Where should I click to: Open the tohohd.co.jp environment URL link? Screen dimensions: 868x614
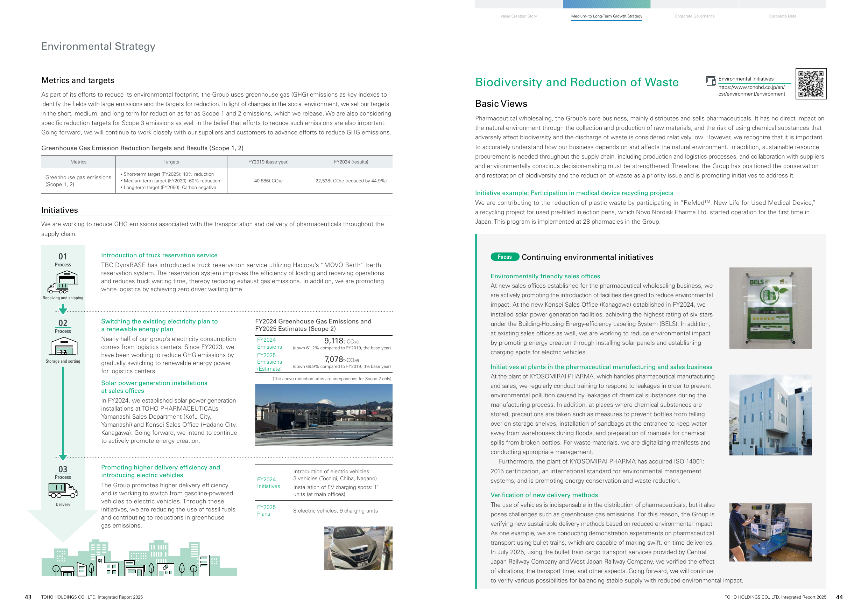(x=751, y=90)
